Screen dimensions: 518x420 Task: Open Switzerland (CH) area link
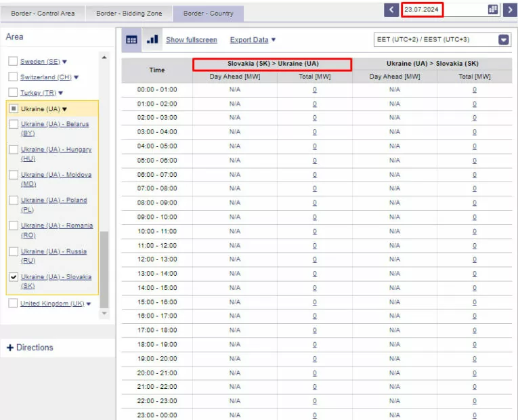46,77
